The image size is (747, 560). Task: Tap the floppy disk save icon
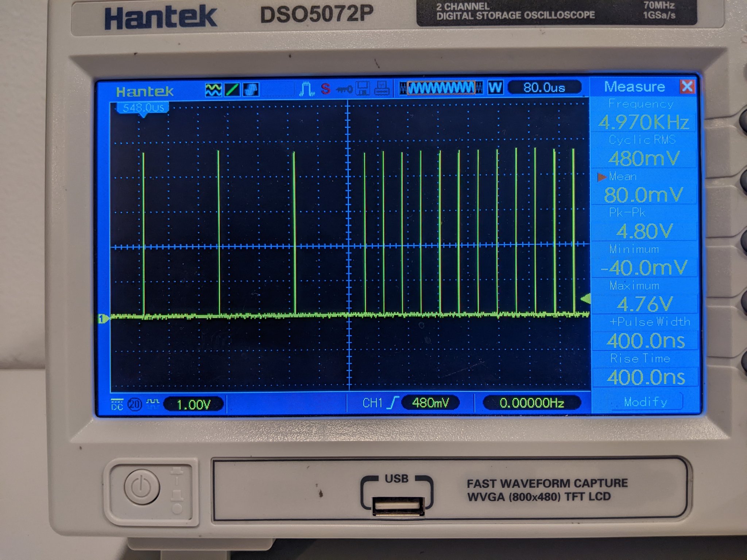point(363,89)
